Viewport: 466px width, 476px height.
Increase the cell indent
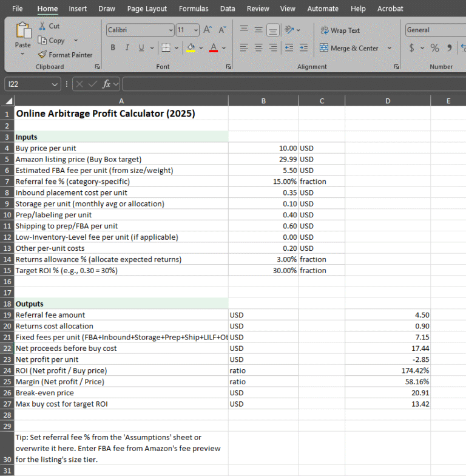coord(303,47)
